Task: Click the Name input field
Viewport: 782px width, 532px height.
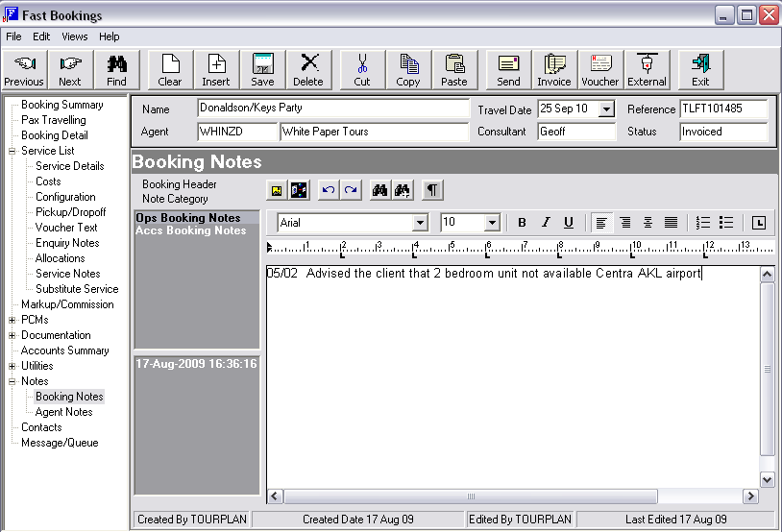Action: (332, 109)
